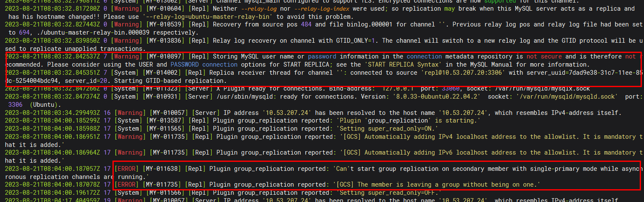644x202 pixels.
Task: Select timestamp 2023-08-21T08:04:00.187078Z
Action: coord(51,184)
